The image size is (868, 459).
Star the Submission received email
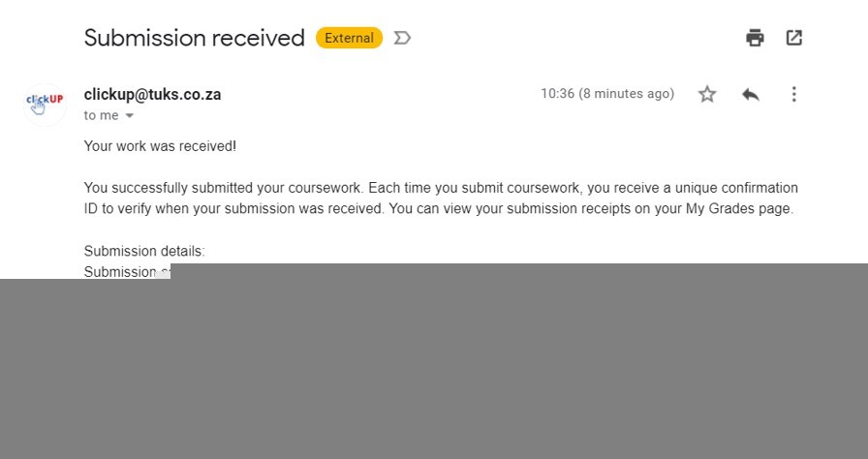coord(707,94)
